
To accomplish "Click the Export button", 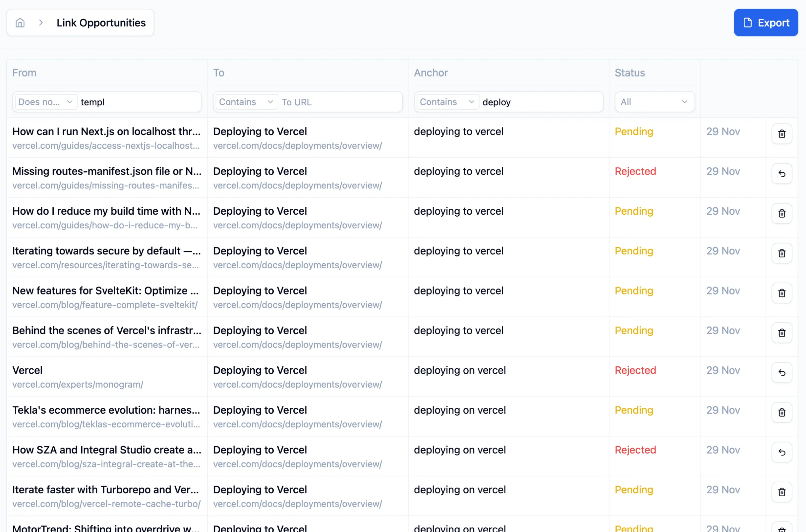I will tap(766, 23).
